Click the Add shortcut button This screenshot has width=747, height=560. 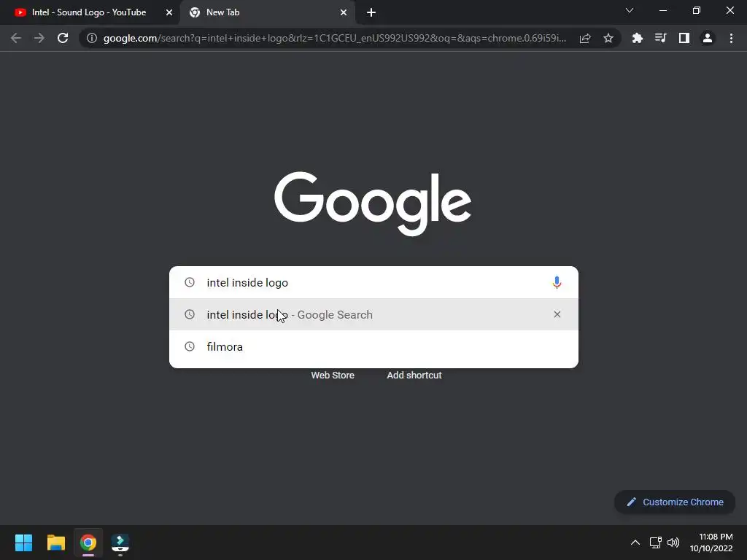pyautogui.click(x=414, y=376)
